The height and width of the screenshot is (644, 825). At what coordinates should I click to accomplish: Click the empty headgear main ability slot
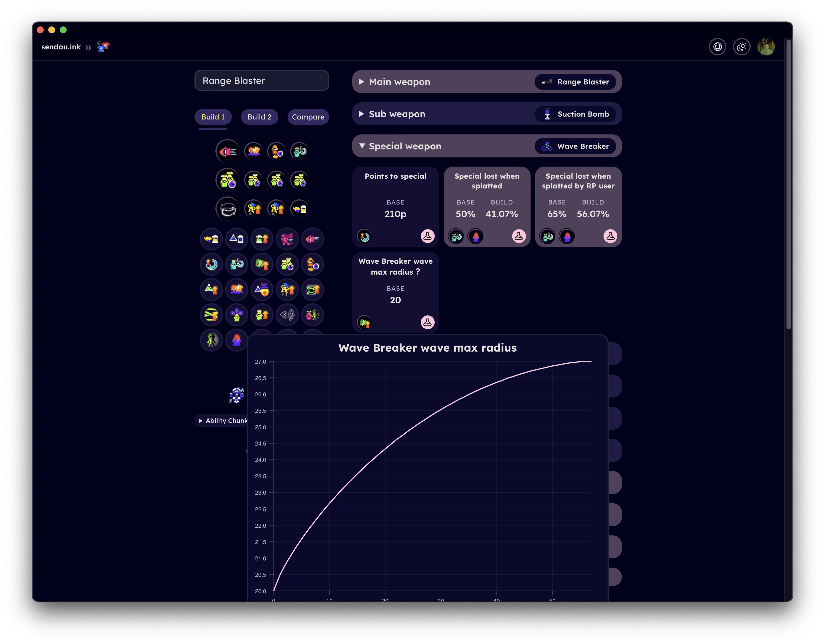[x=228, y=209]
